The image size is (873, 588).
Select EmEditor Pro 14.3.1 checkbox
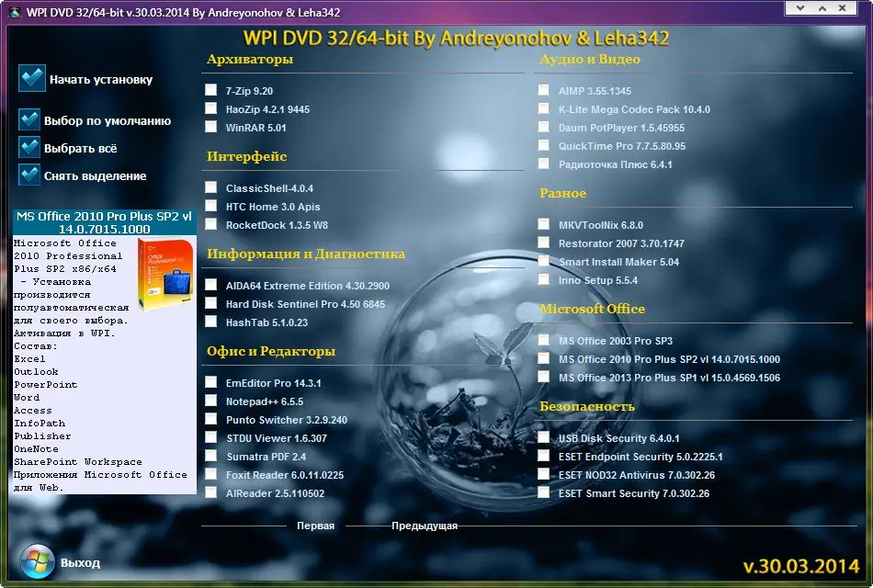click(x=211, y=382)
